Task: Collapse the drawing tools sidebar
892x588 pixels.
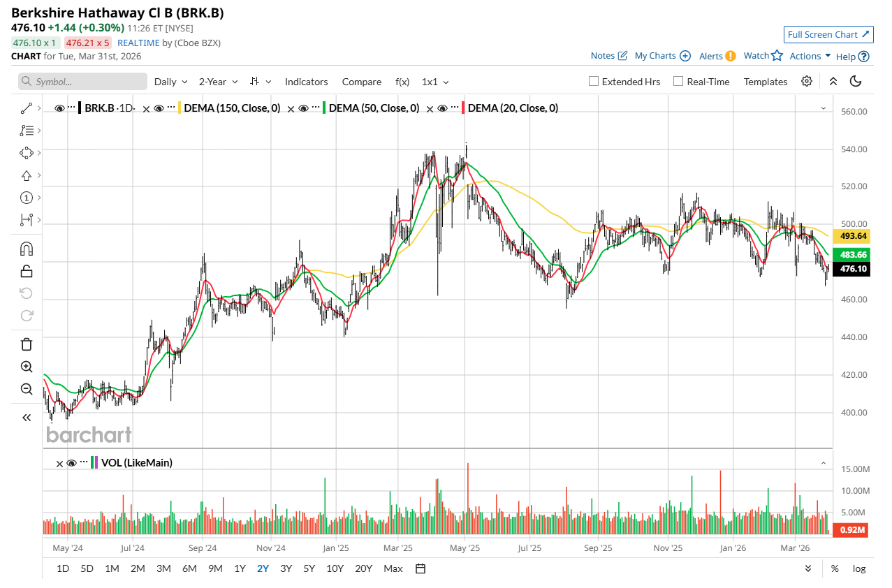Action: click(27, 418)
